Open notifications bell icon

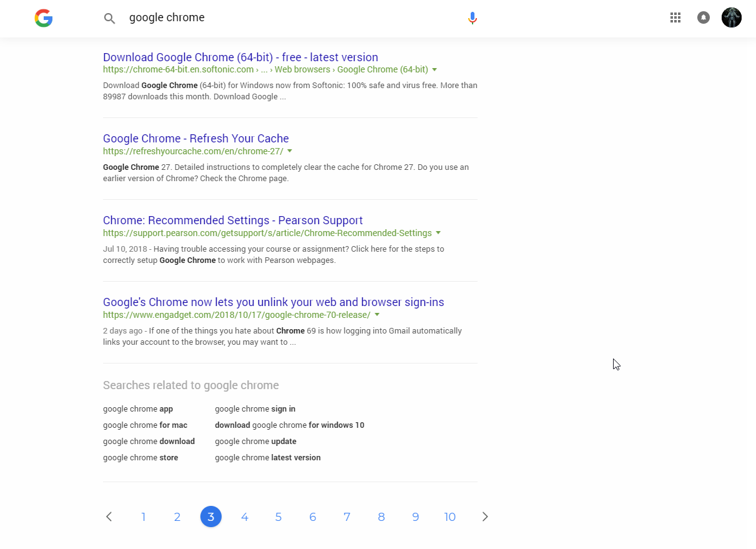tap(704, 17)
